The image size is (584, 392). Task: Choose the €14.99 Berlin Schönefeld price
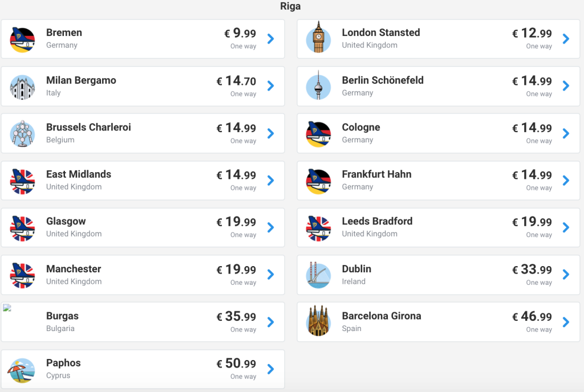532,81
